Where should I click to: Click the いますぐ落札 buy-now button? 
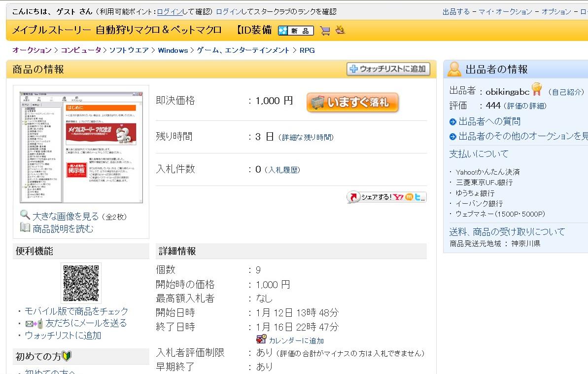pyautogui.click(x=352, y=102)
